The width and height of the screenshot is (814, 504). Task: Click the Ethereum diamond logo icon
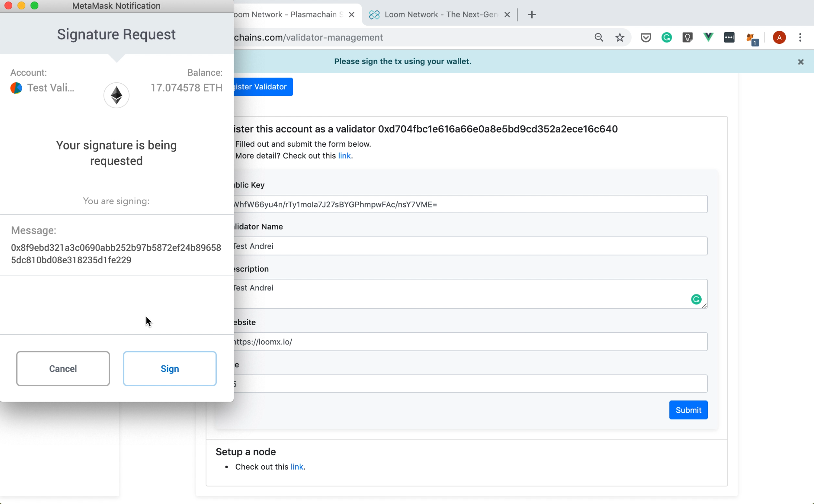[x=116, y=95]
